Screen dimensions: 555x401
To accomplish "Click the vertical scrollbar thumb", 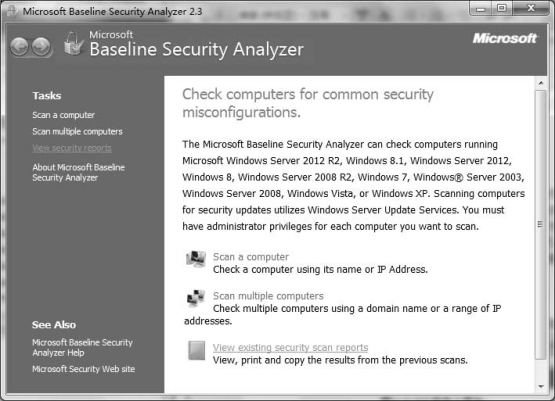I will (x=540, y=224).
